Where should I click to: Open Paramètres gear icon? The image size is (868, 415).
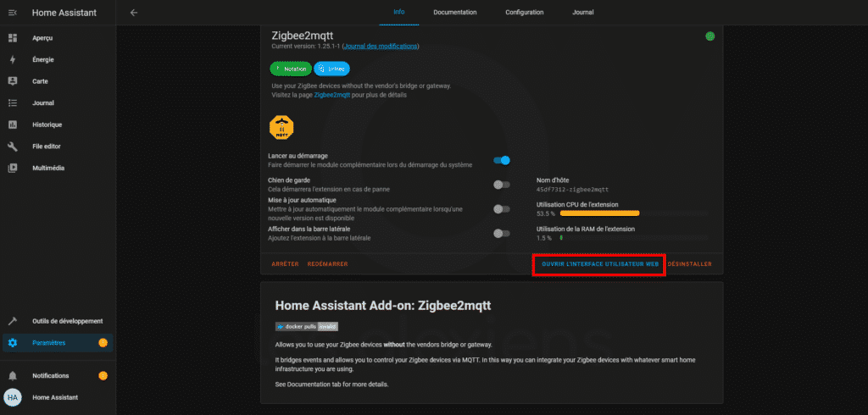[13, 342]
